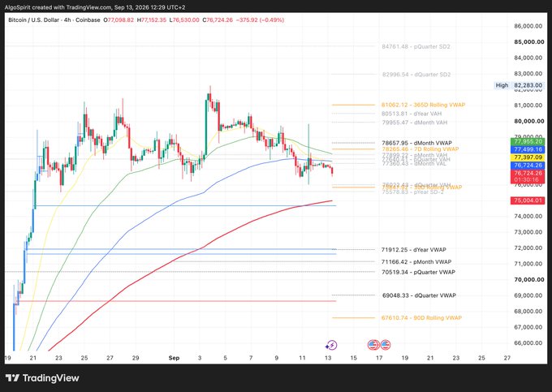
Task: Click the Sep label on the date axis
Action: click(x=174, y=358)
